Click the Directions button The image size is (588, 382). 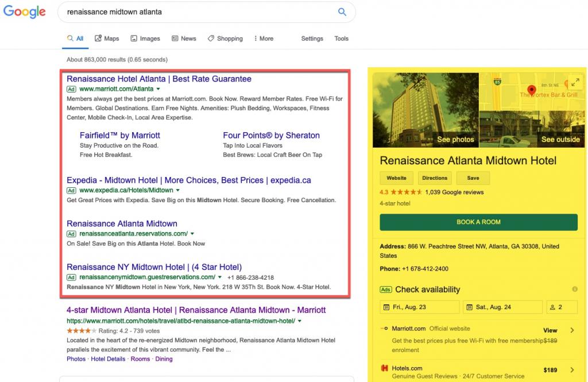pyautogui.click(x=435, y=178)
